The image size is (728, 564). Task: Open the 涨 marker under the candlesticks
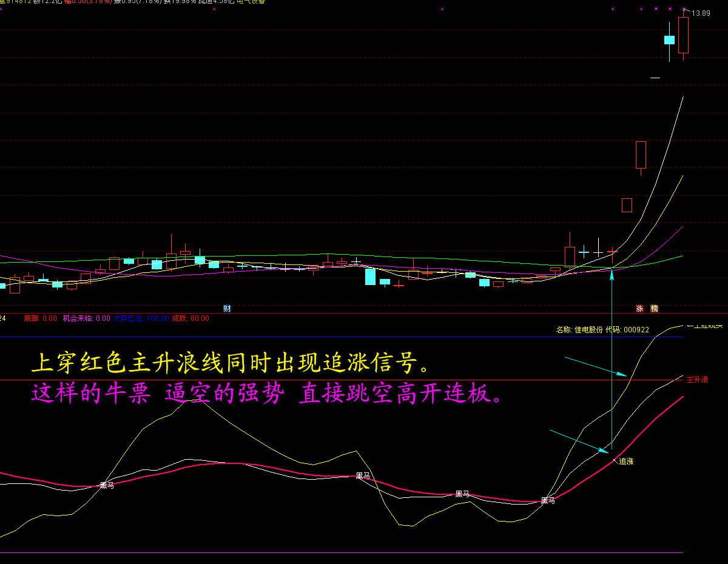[639, 308]
